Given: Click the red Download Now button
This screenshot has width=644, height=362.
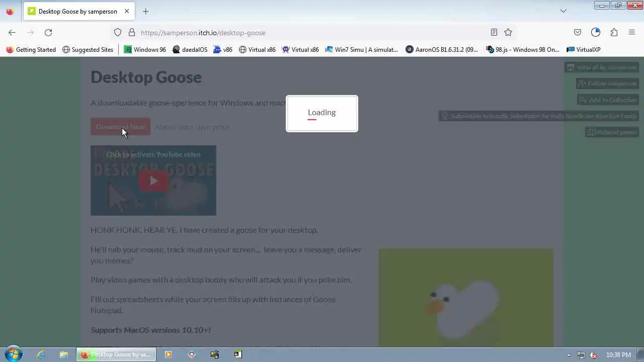Looking at the screenshot, I should pos(120,127).
